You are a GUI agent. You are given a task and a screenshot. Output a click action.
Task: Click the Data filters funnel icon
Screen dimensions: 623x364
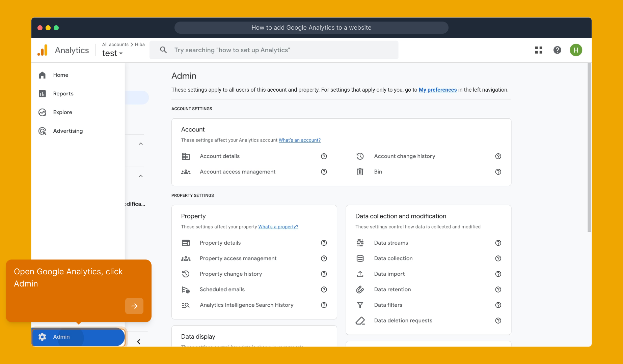tap(360, 305)
